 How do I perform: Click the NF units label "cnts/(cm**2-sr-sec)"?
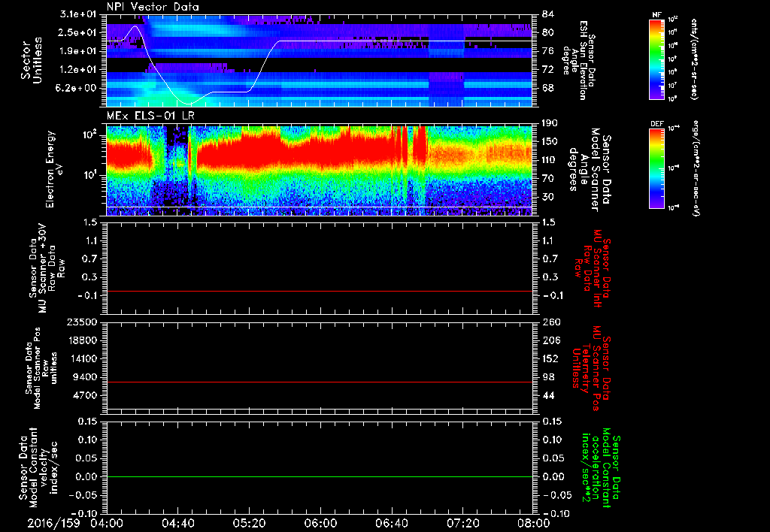pos(693,59)
